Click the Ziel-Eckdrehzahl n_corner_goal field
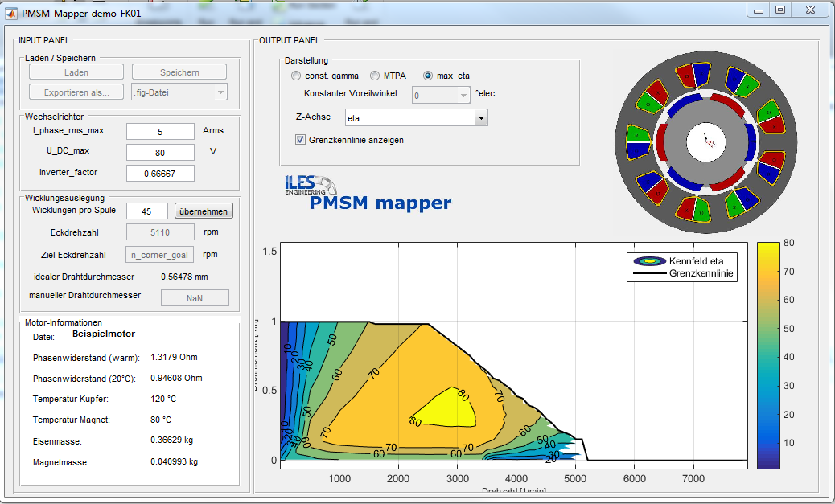The height and width of the screenshot is (504, 835). (x=160, y=254)
